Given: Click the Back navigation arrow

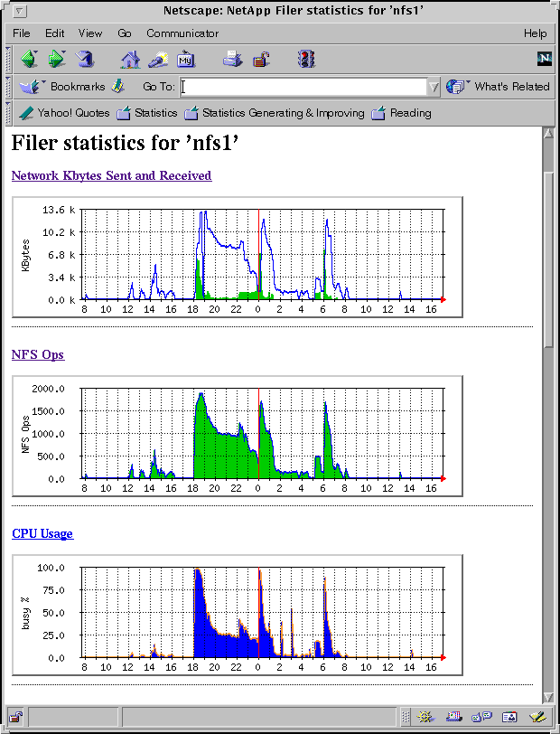Looking at the screenshot, I should pos(29,60).
